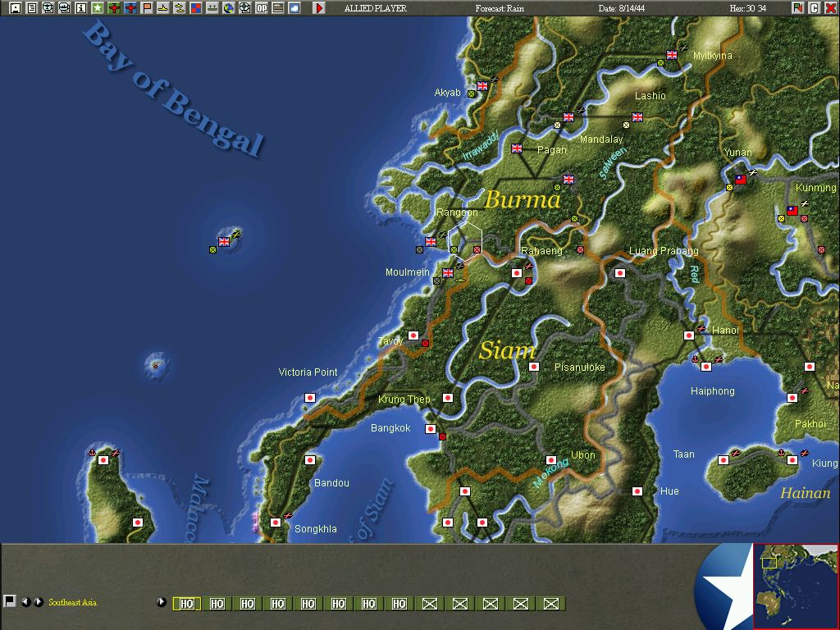Click the red end-turn play arrow
The height and width of the screenshot is (630, 840).
click(319, 8)
